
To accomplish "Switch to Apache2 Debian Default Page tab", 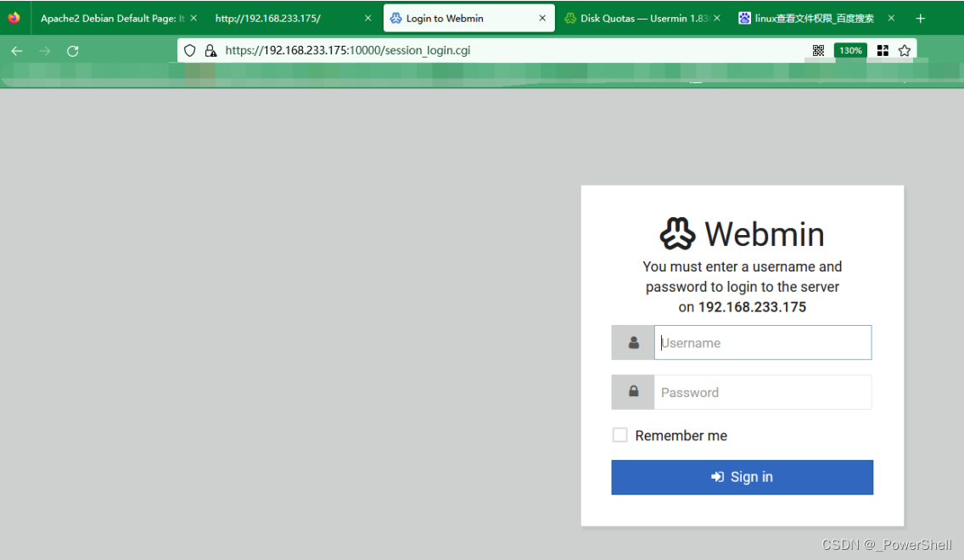I will (x=113, y=19).
